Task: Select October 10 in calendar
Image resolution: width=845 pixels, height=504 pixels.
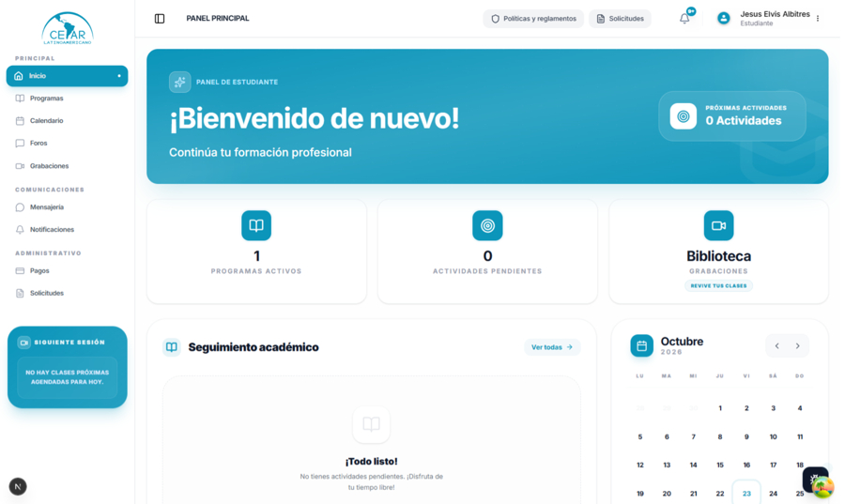Action: [774, 436]
